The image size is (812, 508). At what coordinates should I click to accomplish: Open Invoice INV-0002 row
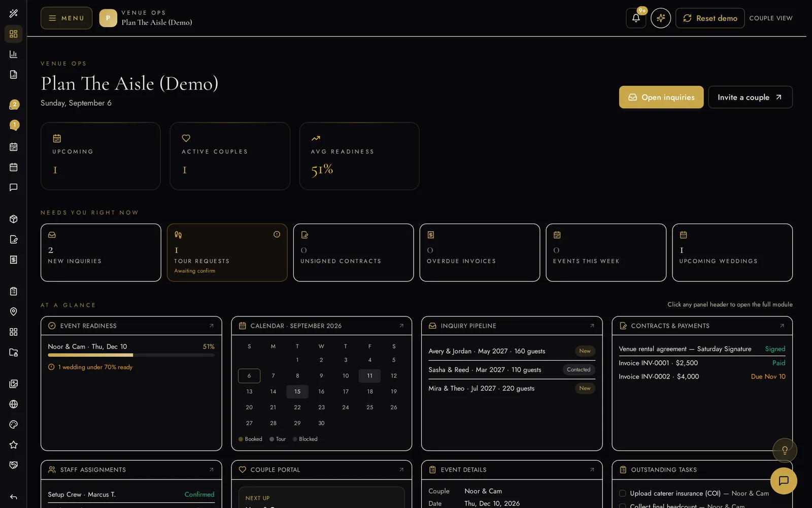[702, 376]
